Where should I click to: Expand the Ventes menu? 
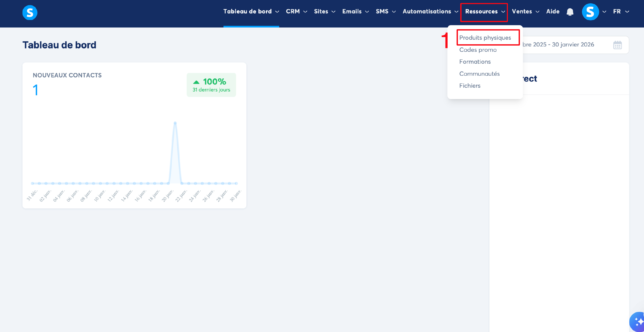click(525, 12)
